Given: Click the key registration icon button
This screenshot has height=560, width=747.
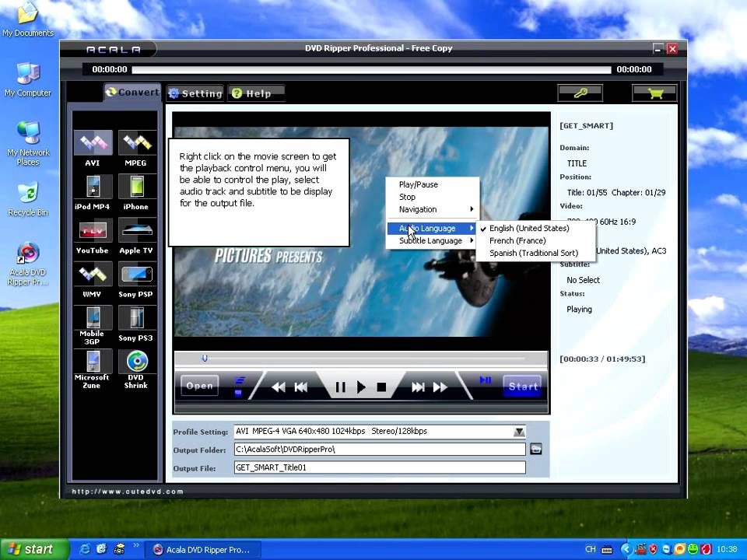Looking at the screenshot, I should [580, 93].
